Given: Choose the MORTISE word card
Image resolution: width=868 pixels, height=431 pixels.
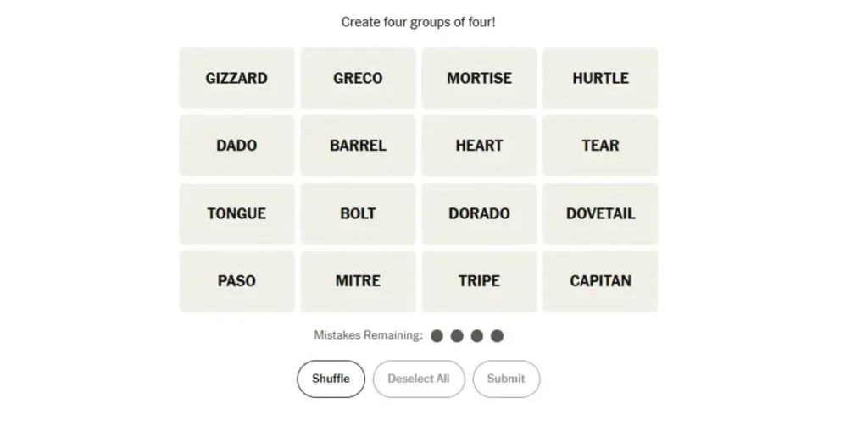Looking at the screenshot, I should [479, 78].
